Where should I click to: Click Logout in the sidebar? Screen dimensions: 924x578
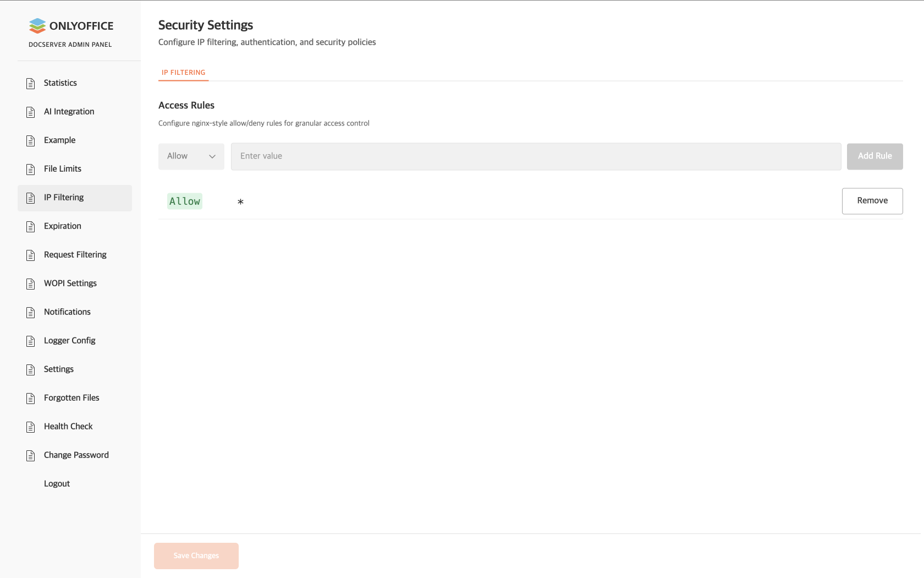coord(57,484)
